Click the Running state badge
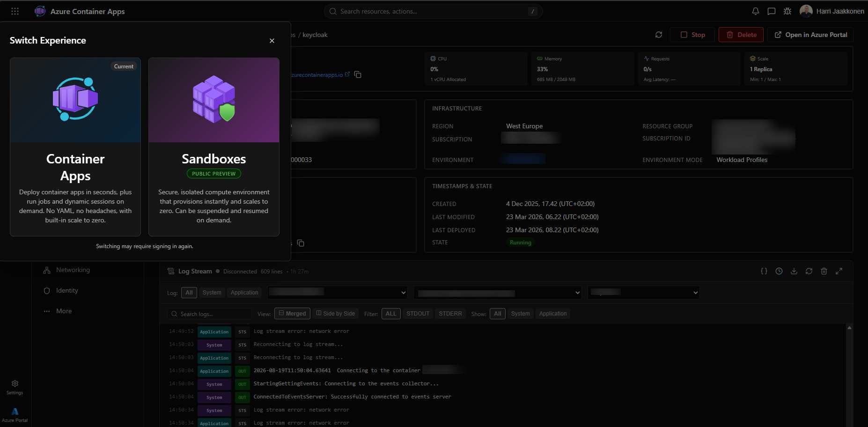The image size is (868, 427). coord(521,243)
